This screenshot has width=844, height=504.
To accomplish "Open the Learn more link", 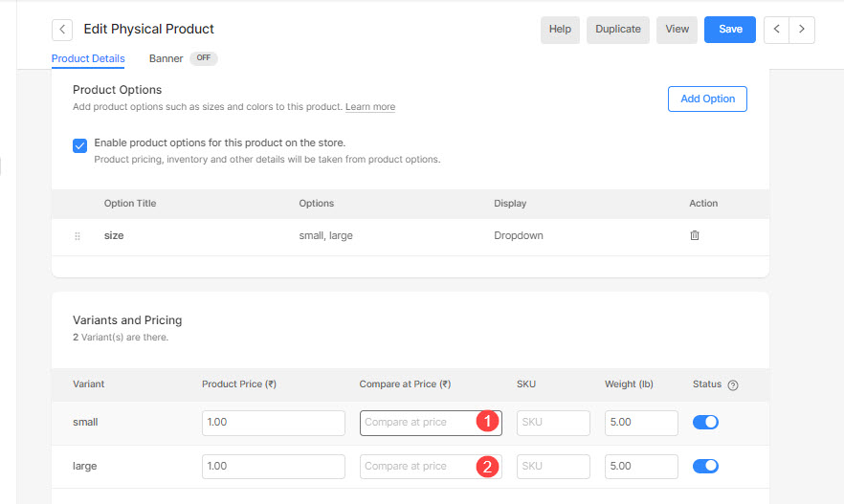I will pyautogui.click(x=370, y=106).
